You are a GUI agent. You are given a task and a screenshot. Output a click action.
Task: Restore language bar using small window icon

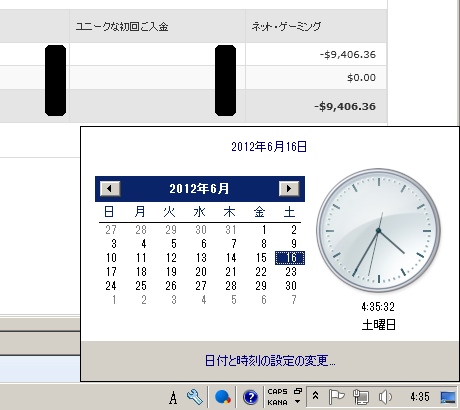click(x=298, y=391)
